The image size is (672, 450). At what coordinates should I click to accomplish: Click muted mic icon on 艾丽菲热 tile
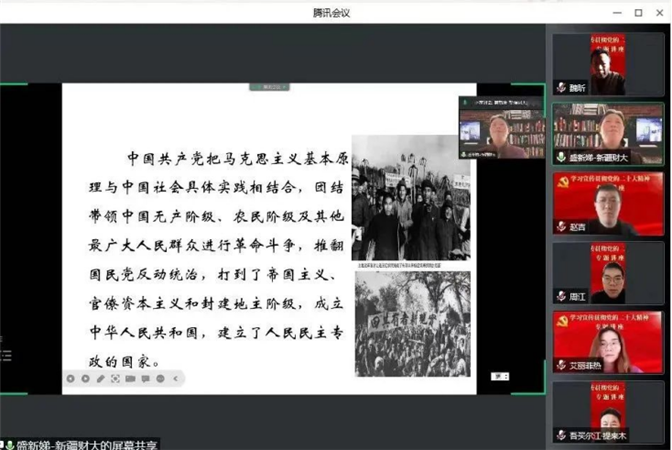pos(561,366)
